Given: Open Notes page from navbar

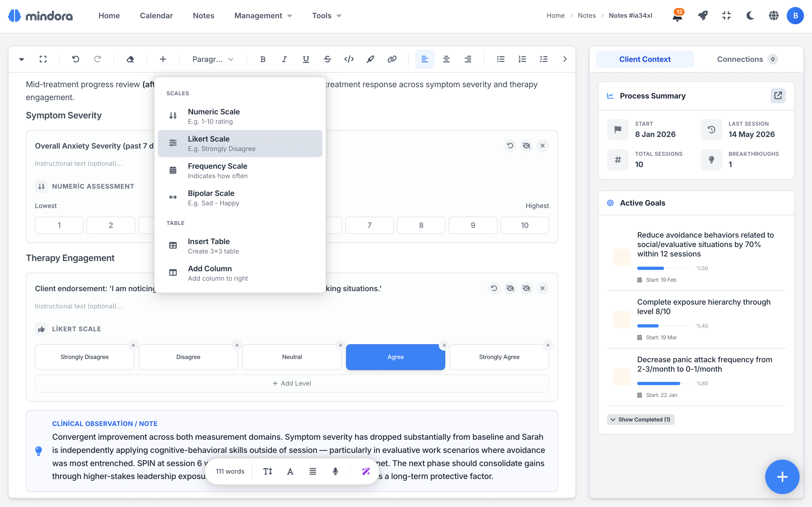Looking at the screenshot, I should pos(203,16).
